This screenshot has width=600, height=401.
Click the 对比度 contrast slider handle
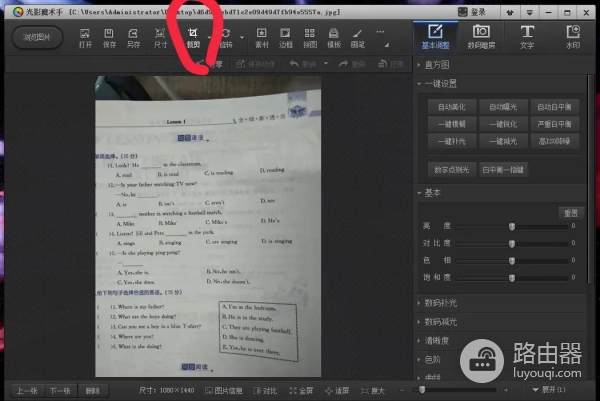click(x=512, y=244)
